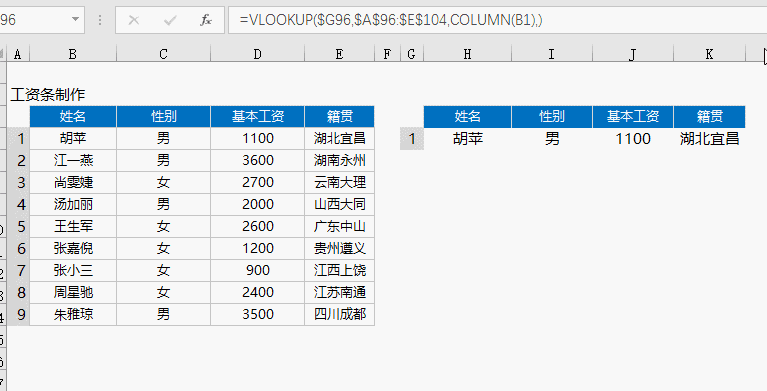This screenshot has height=391, width=767.
Task: Confirm formula entry with the checkmark icon
Action: (x=170, y=20)
